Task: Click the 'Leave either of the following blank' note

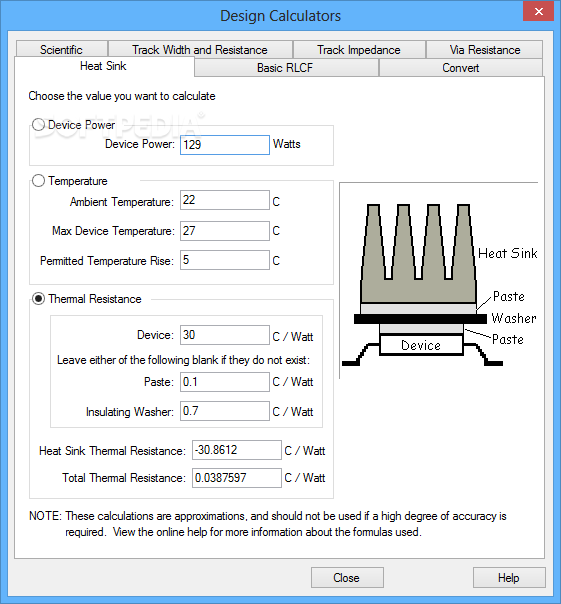Action: pos(183,360)
